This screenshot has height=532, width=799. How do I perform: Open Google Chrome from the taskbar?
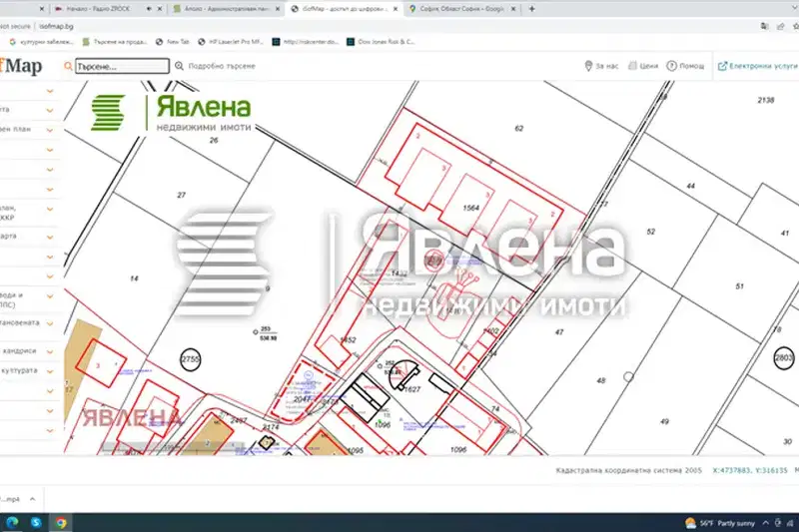click(61, 522)
